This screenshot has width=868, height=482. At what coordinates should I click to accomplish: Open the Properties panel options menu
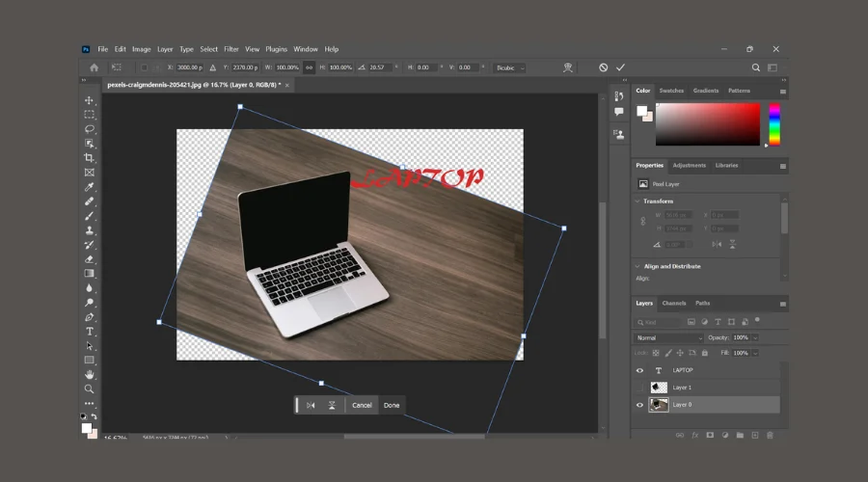783,166
